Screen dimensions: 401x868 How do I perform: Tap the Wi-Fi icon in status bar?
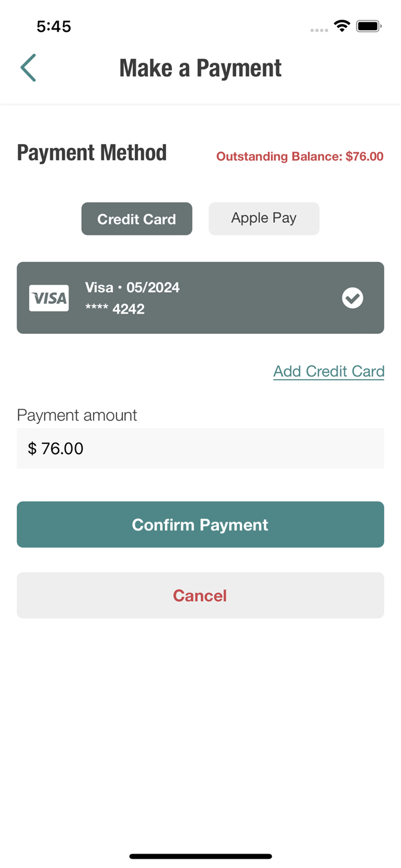[x=341, y=25]
